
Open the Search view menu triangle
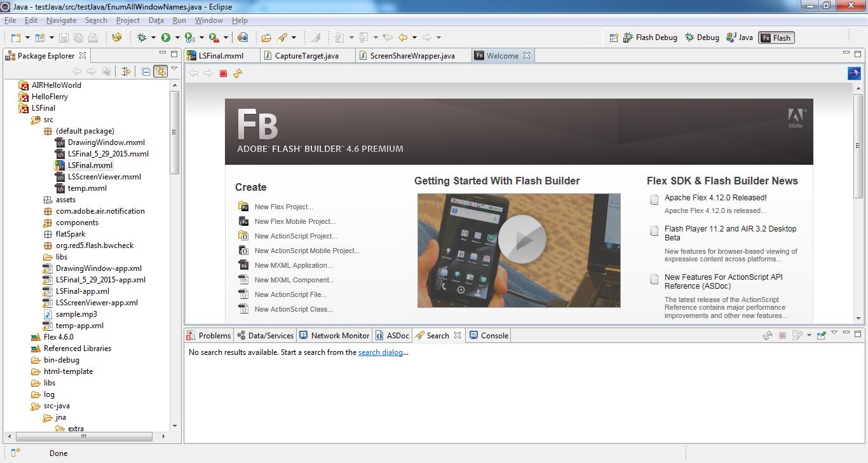click(x=835, y=332)
